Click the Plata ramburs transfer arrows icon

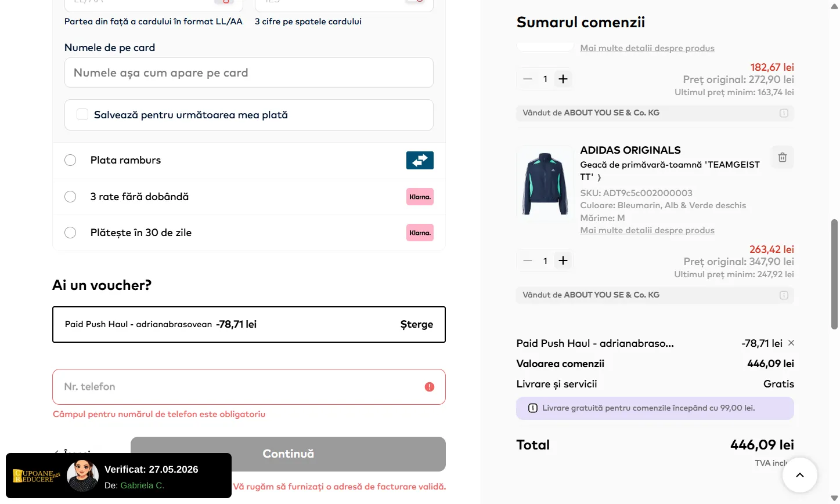point(420,160)
